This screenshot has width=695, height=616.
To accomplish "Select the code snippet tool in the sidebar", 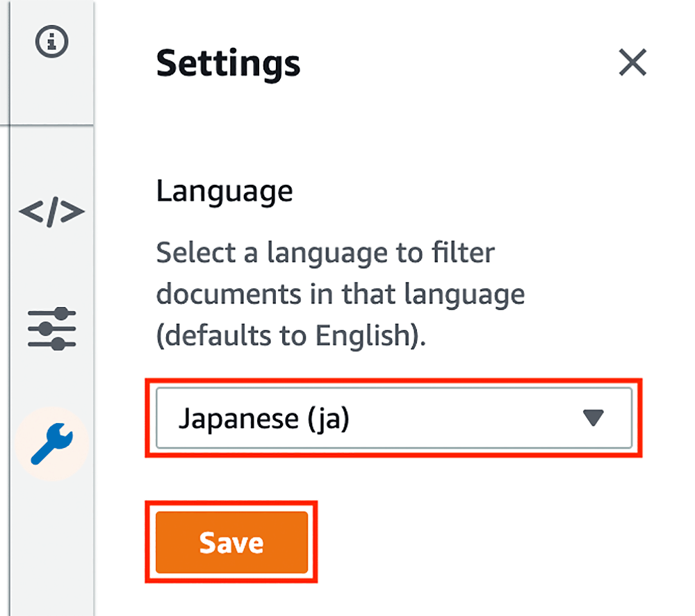I will click(x=51, y=213).
